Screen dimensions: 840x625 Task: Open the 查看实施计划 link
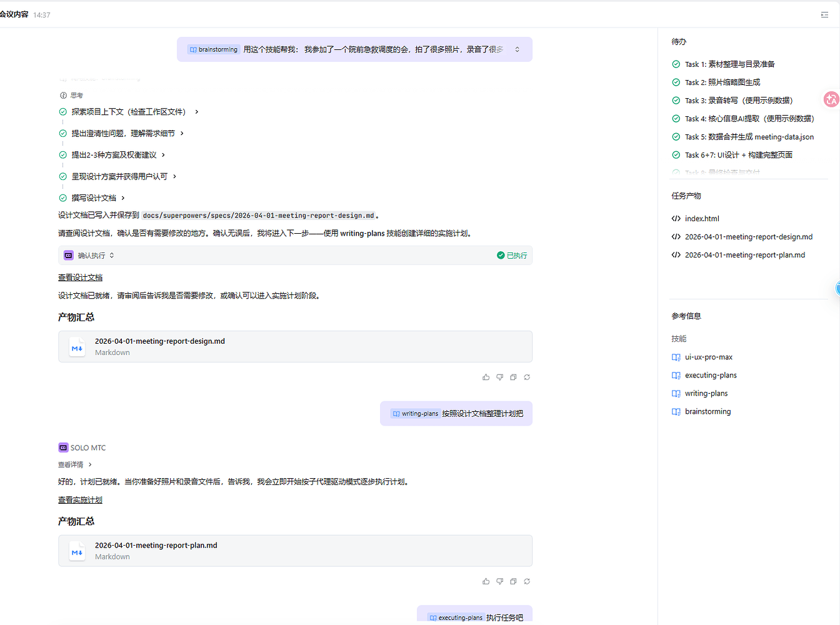80,500
